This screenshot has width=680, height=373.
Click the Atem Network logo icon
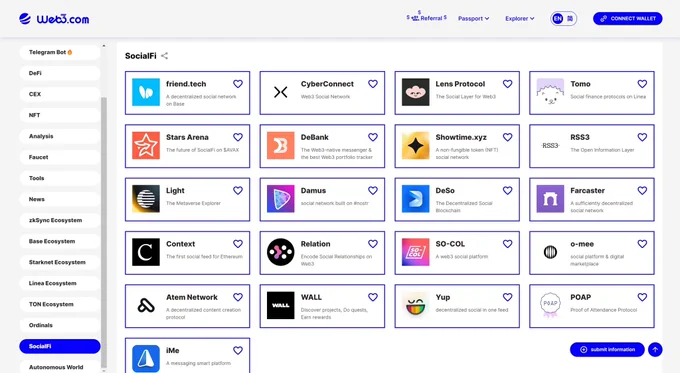tap(146, 305)
